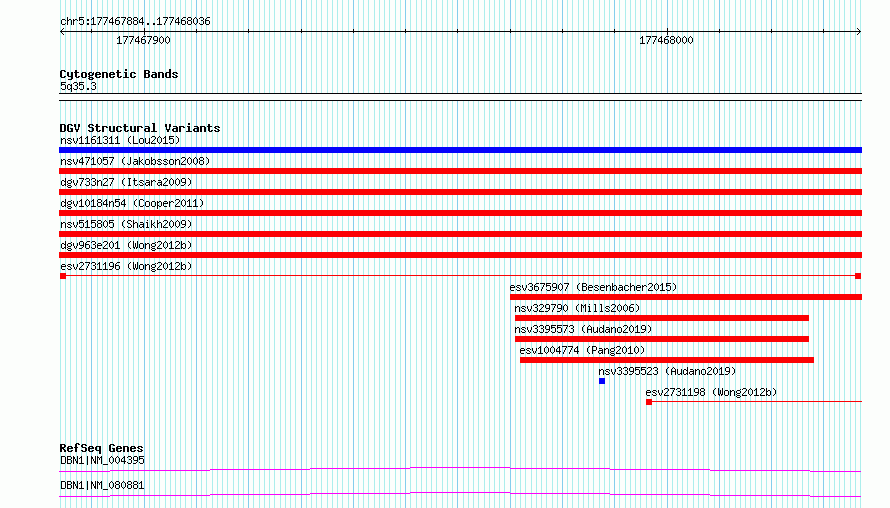Viewport: 890px width, 508px height.
Task: Click the red start square of esv2731198
Action: (x=649, y=402)
